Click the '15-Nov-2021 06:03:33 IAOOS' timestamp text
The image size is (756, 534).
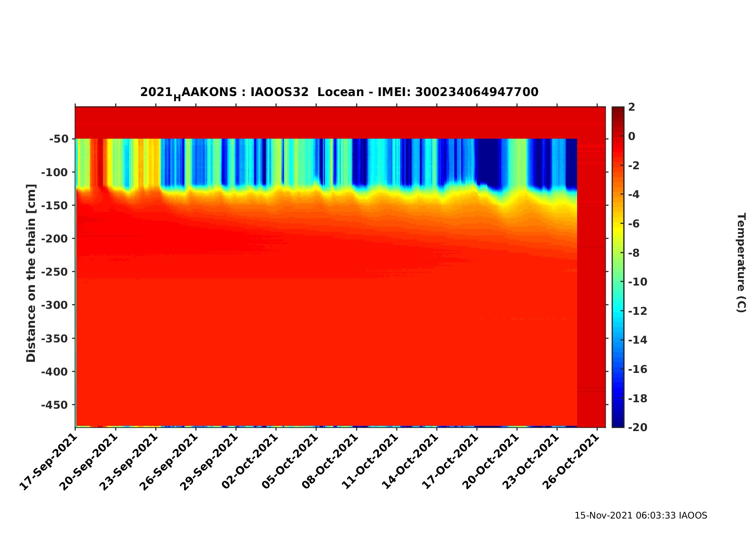pyautogui.click(x=640, y=515)
